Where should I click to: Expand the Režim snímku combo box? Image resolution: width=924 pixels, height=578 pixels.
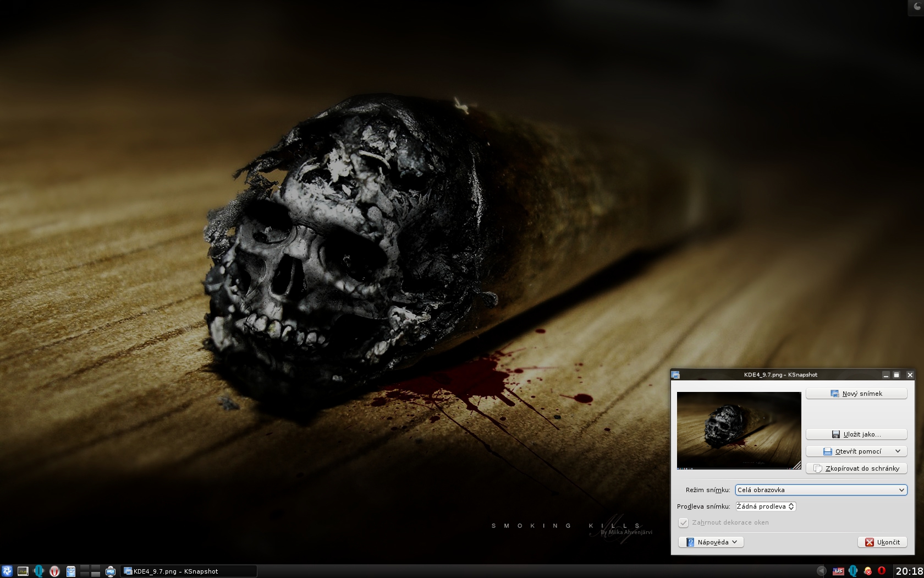click(x=821, y=490)
